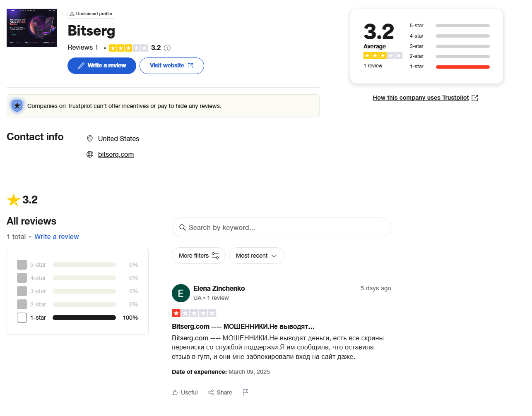Image resolution: width=532 pixels, height=416 pixels.
Task: Click the header star rating beside Reviews
Action: point(128,48)
